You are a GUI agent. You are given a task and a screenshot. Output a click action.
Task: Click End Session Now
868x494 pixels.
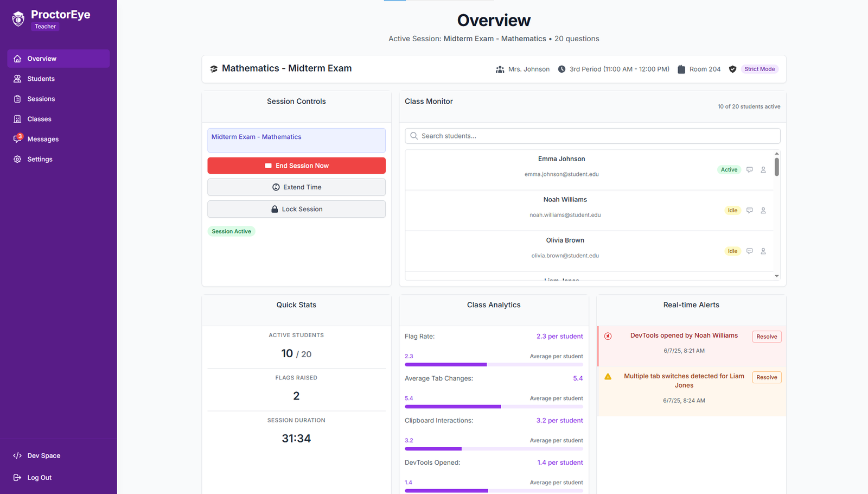click(296, 166)
